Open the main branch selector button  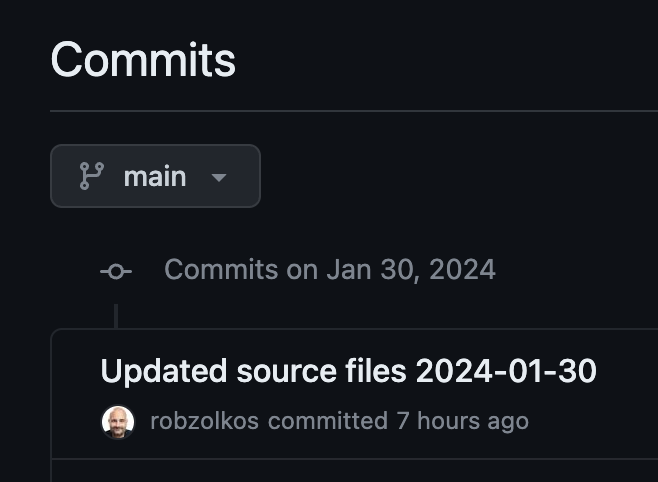point(155,176)
